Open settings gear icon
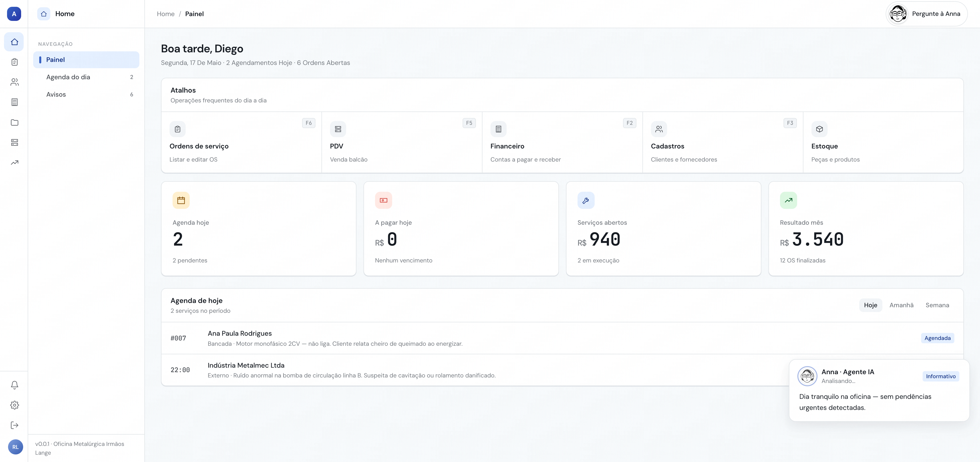Viewport: 980px width, 462px height. click(x=14, y=405)
